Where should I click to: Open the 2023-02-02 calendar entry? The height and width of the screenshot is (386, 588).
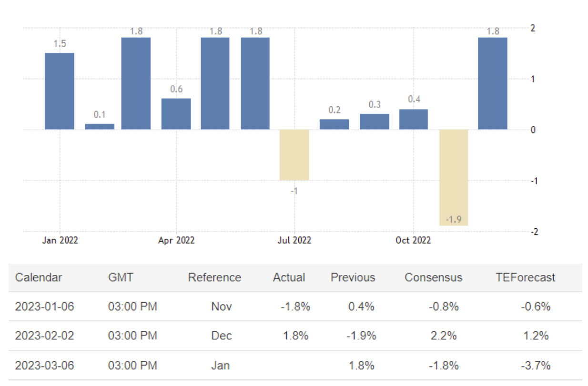click(45, 336)
